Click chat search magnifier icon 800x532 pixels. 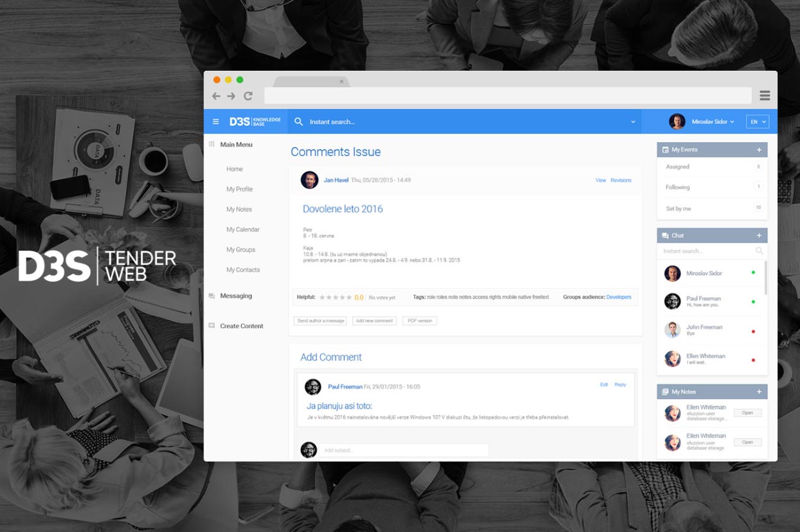click(x=759, y=251)
